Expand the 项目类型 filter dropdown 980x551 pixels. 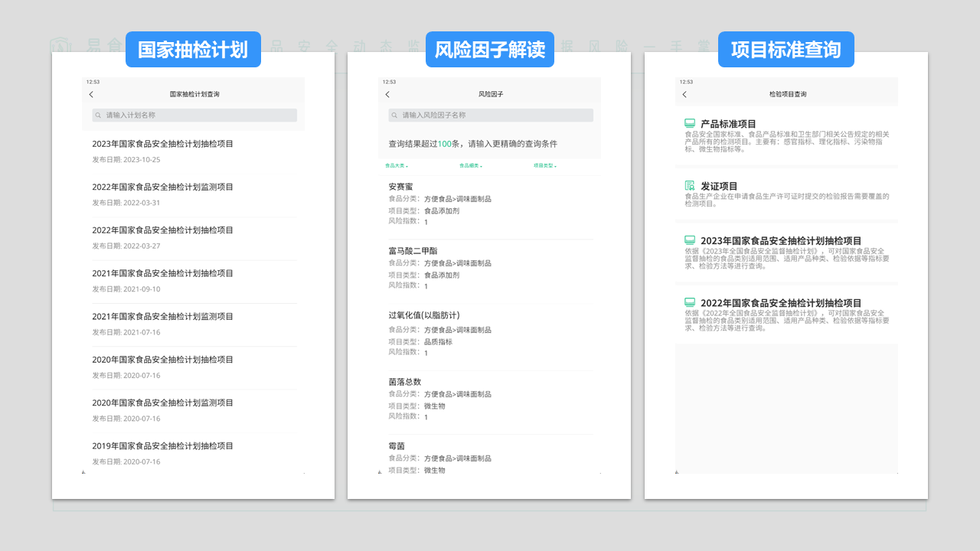pos(545,165)
